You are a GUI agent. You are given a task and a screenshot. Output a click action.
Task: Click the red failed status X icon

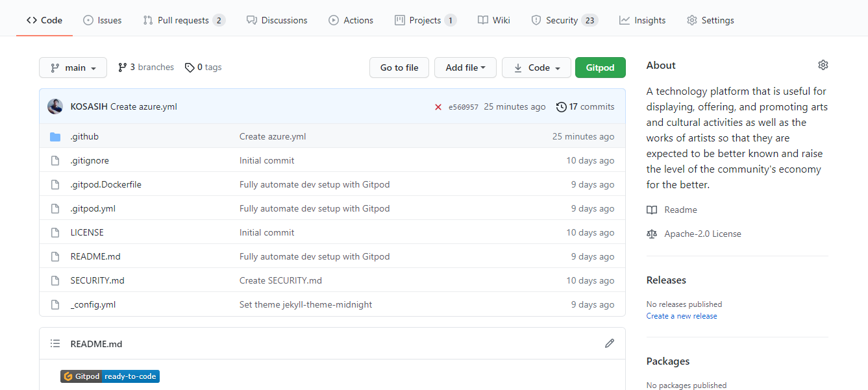[438, 107]
